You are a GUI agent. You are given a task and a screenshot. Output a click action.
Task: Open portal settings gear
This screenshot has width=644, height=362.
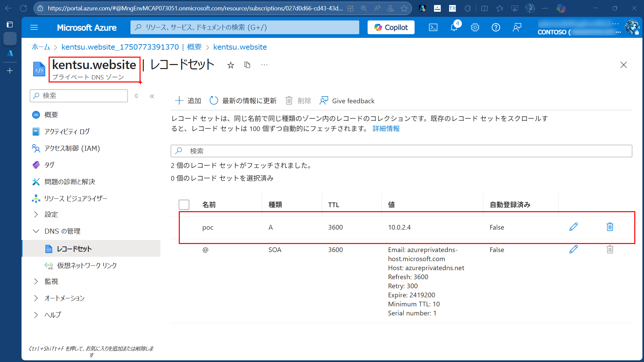tap(475, 27)
